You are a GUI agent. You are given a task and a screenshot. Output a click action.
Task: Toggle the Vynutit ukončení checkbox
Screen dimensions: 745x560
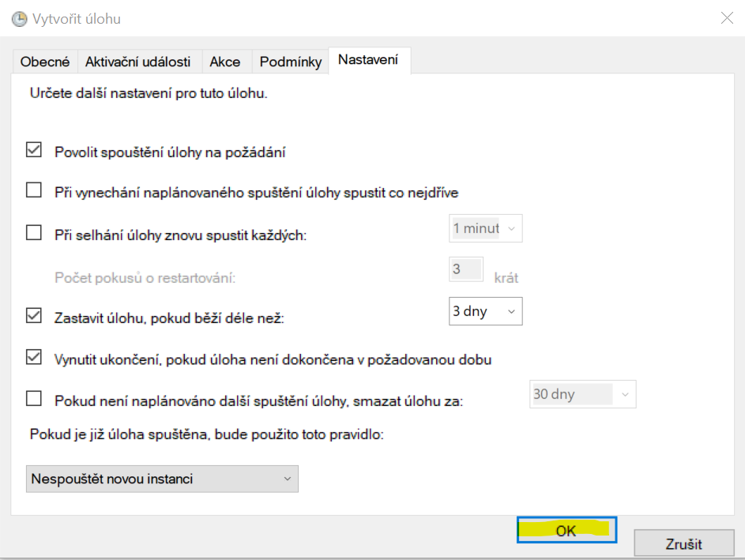[34, 358]
